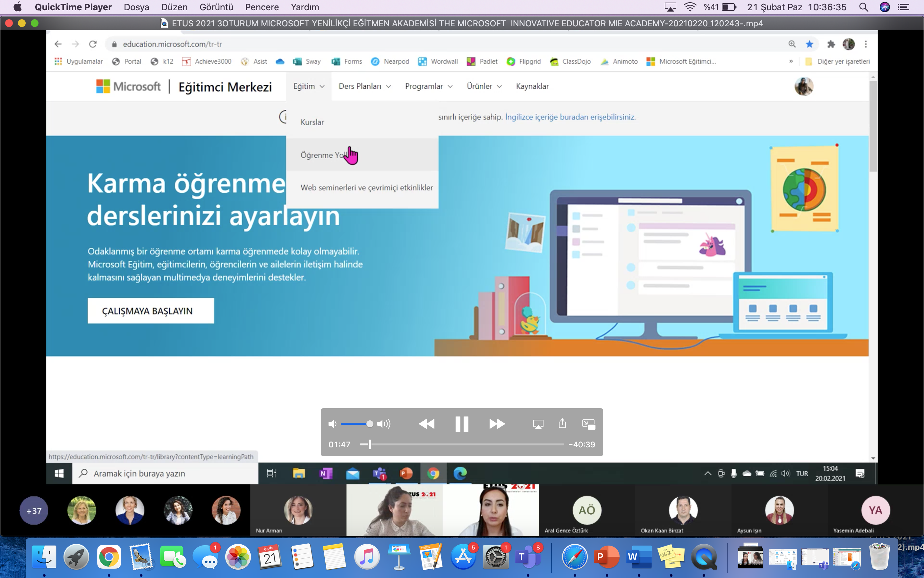Click the ÇALIŞMAYA BAŞLAYIN button

pos(151,311)
